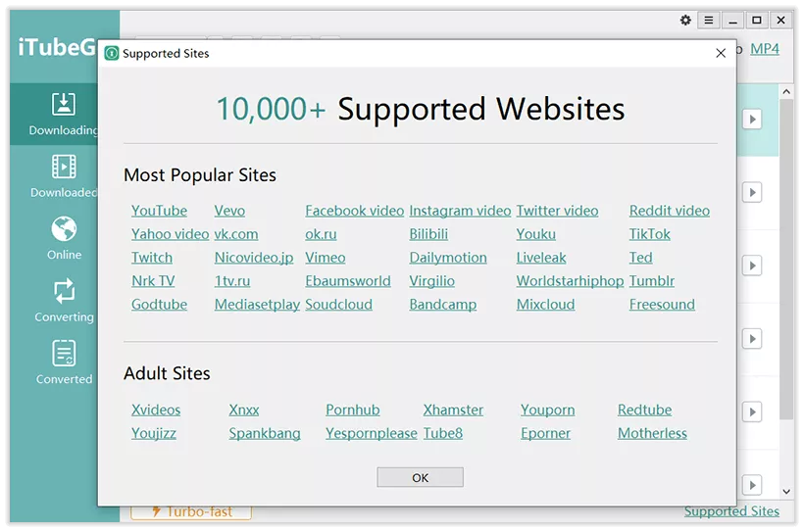Open the Tumblr link
The image size is (804, 532).
(x=652, y=281)
